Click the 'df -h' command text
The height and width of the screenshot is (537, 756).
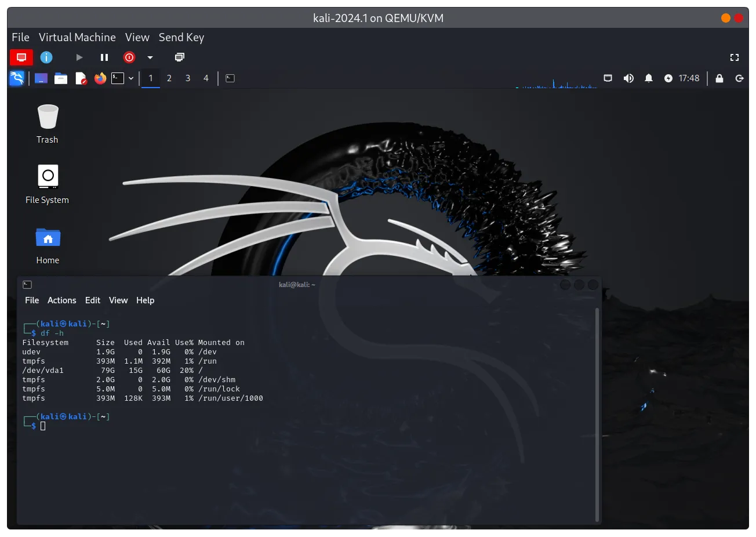[x=52, y=333]
